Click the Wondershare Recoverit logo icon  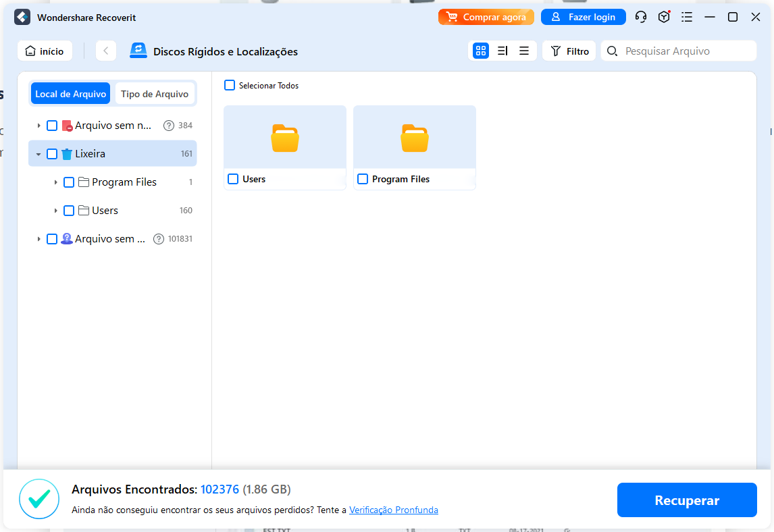[x=22, y=18]
